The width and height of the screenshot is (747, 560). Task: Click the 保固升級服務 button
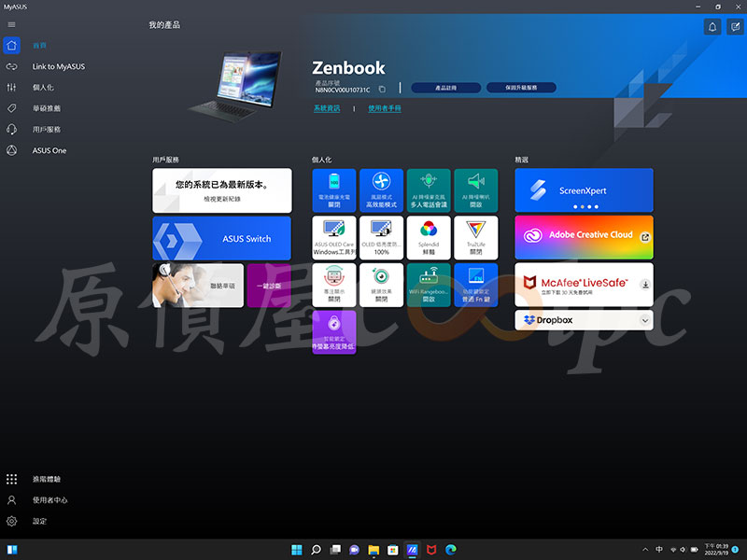pos(521,88)
